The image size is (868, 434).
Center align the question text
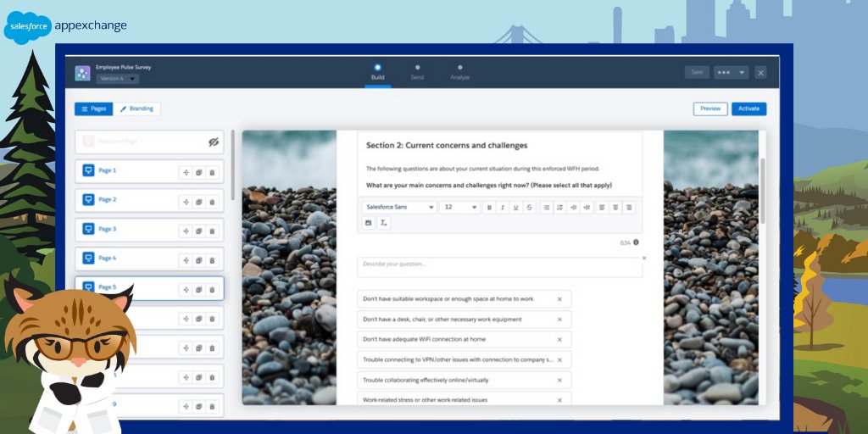point(615,207)
